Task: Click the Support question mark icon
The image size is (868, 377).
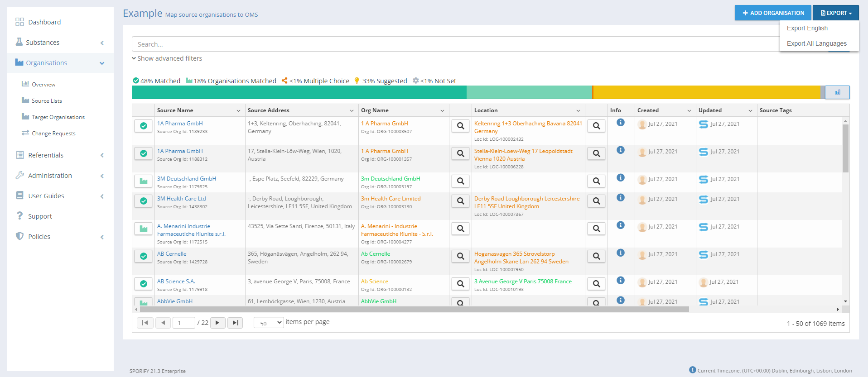Action: (x=19, y=216)
